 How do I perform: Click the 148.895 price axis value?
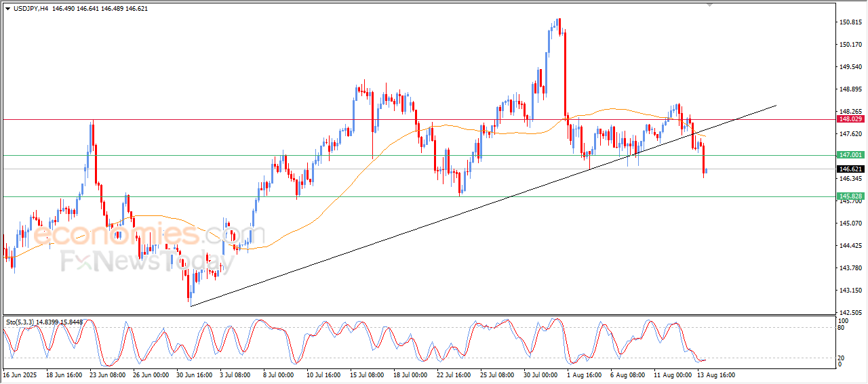(x=850, y=89)
